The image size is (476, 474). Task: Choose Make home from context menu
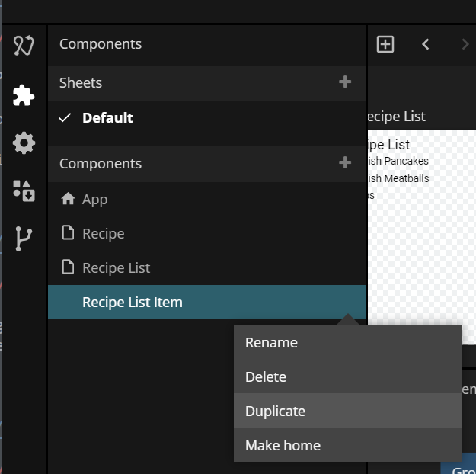click(x=283, y=446)
